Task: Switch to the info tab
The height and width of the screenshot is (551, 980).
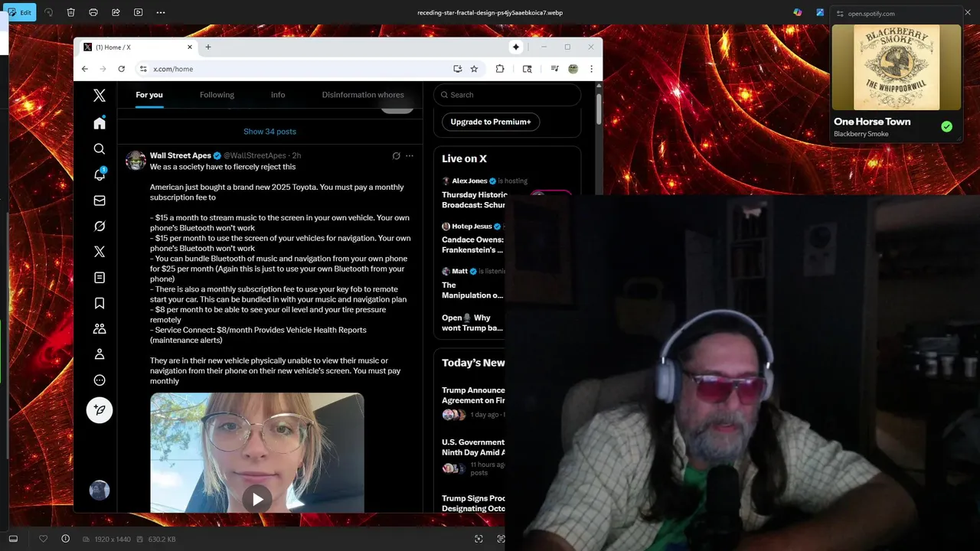Action: click(278, 95)
